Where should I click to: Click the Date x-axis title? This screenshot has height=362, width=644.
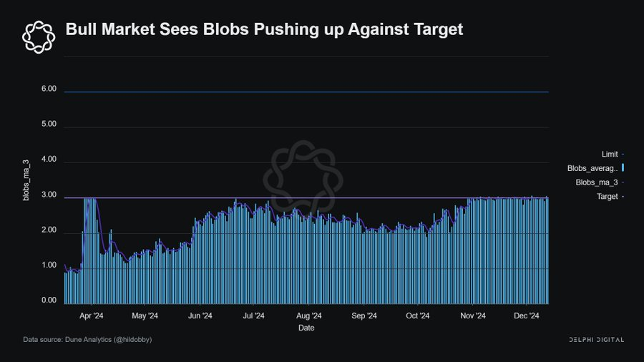point(306,328)
